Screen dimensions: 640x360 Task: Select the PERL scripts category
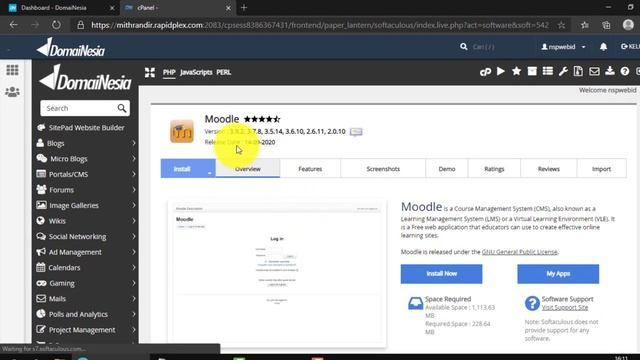tap(224, 72)
